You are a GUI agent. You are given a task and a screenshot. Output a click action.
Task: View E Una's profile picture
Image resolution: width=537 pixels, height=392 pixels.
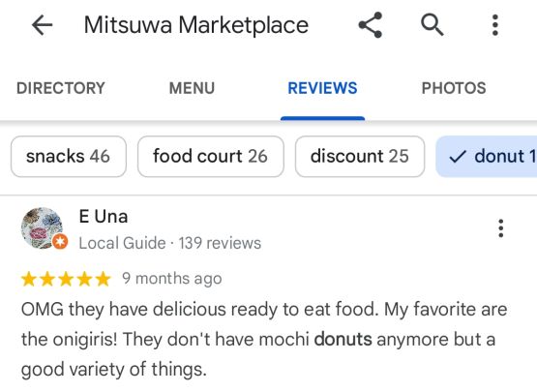coord(42,227)
